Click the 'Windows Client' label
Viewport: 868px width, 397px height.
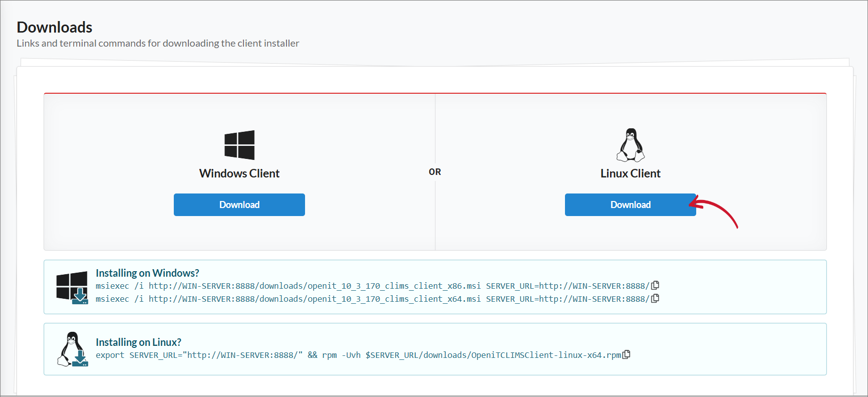[x=239, y=173]
